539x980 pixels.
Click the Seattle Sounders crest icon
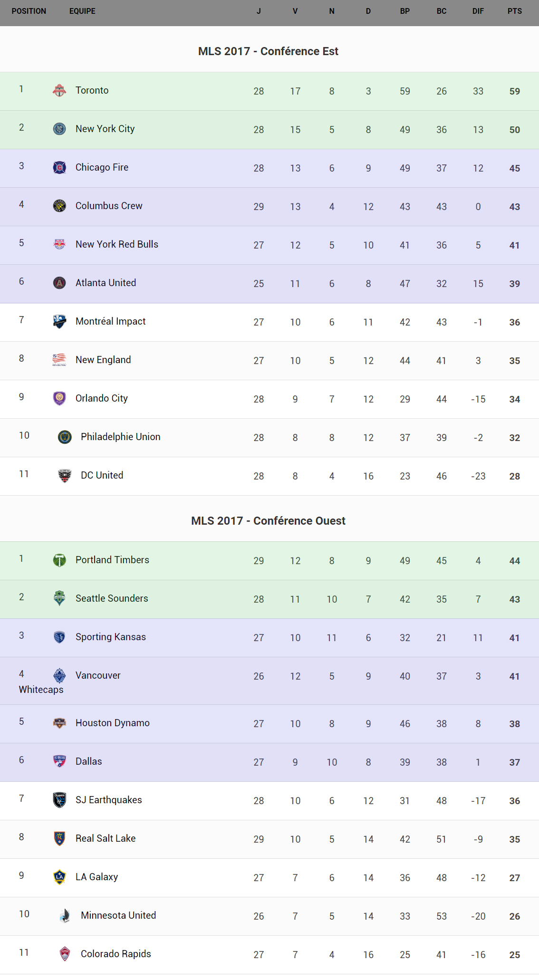click(x=59, y=598)
